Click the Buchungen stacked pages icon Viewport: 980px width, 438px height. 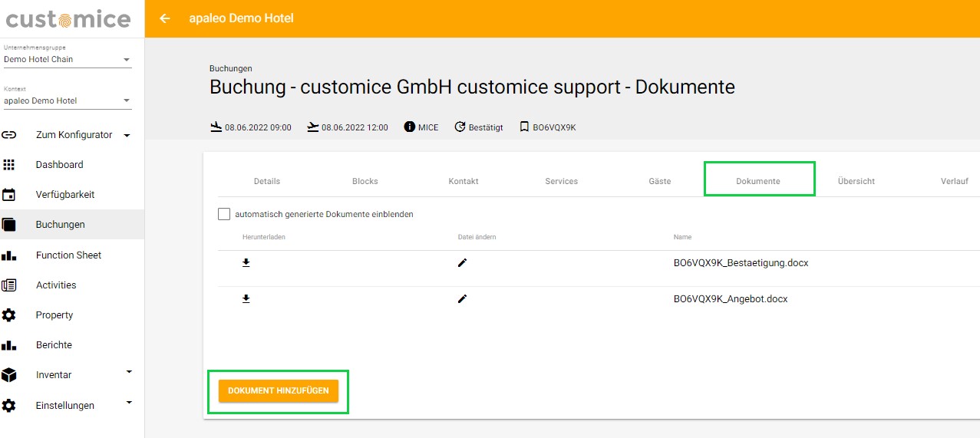[9, 225]
